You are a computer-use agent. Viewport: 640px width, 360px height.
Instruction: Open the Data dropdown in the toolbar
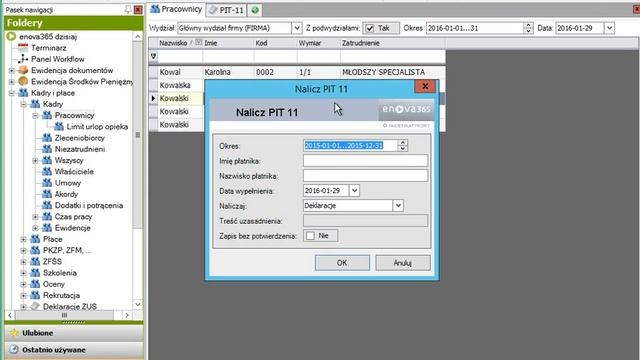click(x=609, y=28)
